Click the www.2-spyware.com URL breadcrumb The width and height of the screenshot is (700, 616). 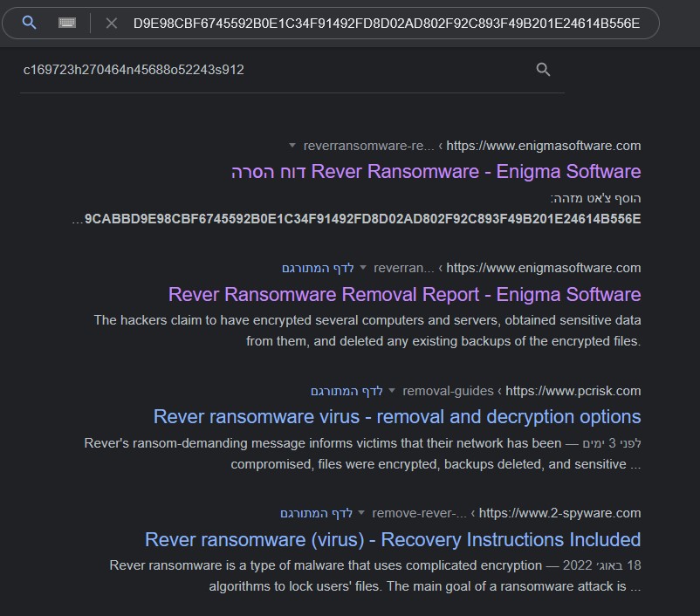click(x=559, y=513)
